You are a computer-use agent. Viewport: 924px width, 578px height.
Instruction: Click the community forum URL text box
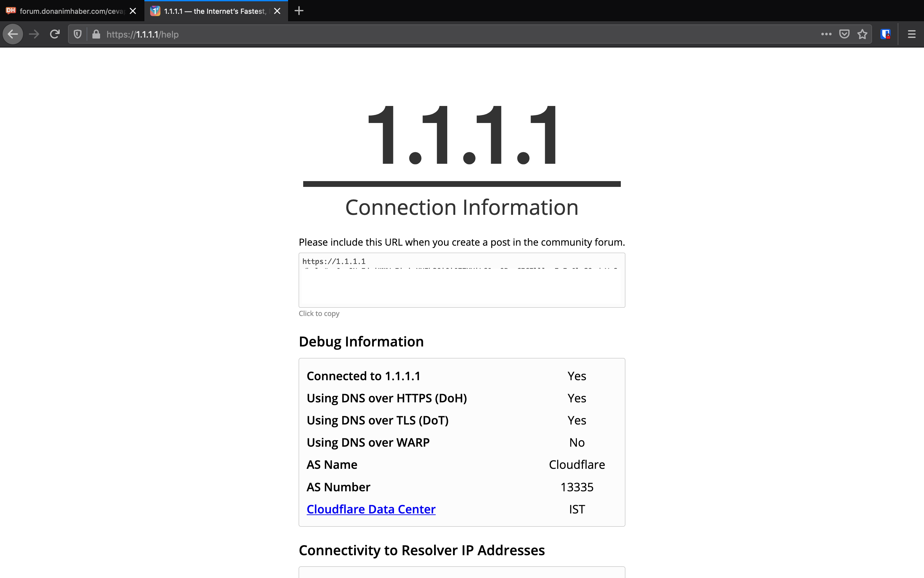click(462, 280)
